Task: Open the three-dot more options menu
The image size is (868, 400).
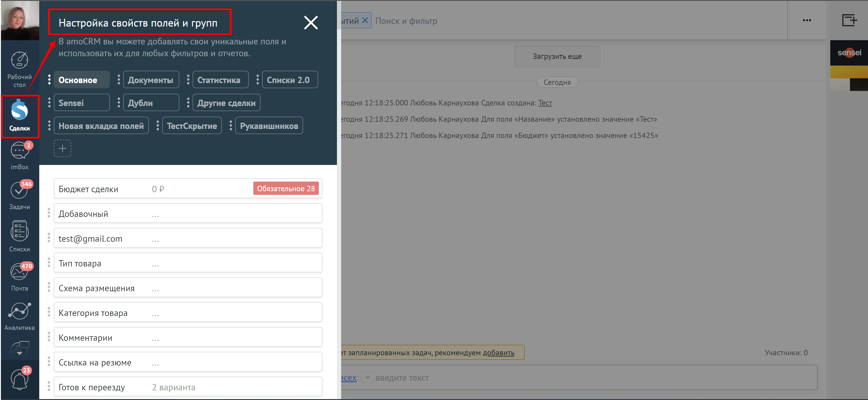Action: coord(807,20)
